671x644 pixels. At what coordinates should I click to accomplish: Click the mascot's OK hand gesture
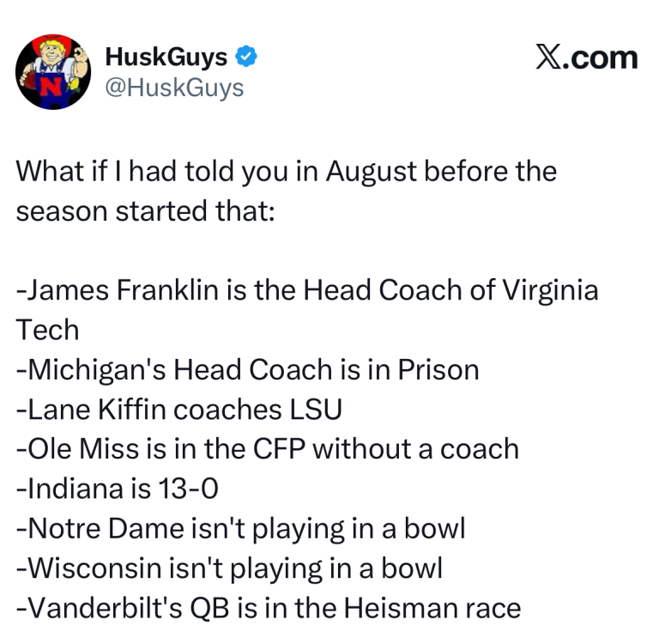pyautogui.click(x=81, y=54)
